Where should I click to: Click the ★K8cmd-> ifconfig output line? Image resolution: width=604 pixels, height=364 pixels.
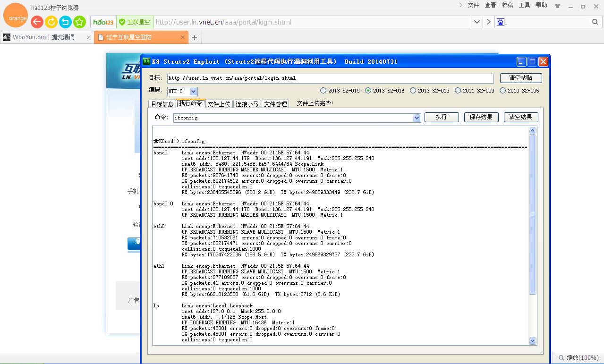pos(179,141)
